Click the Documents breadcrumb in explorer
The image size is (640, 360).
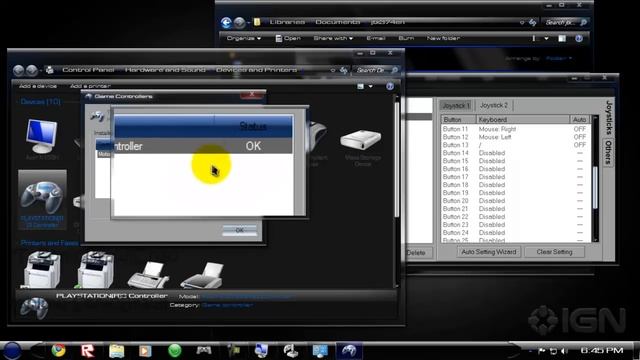(338, 22)
